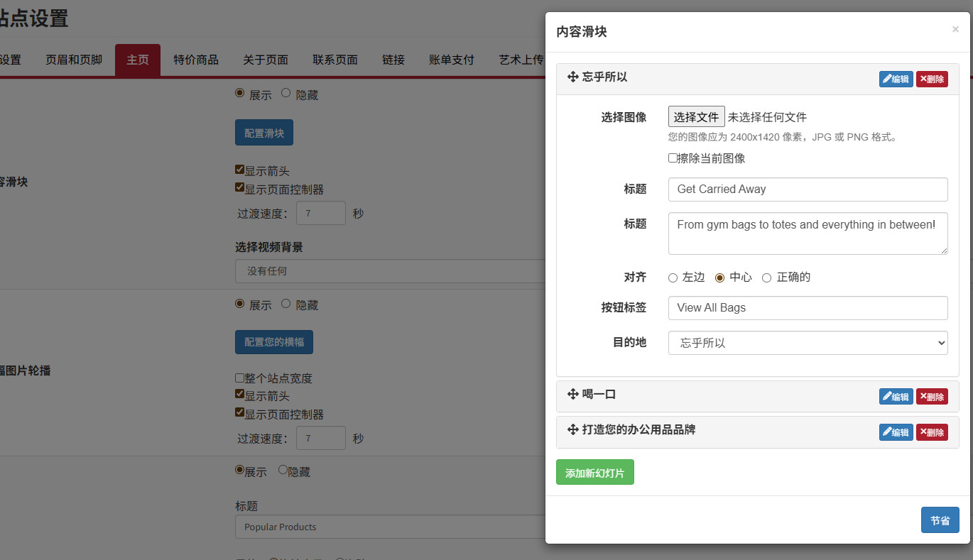973x560 pixels.
Task: Click the move handle icon for 喝一口 slide
Action: [x=572, y=394]
